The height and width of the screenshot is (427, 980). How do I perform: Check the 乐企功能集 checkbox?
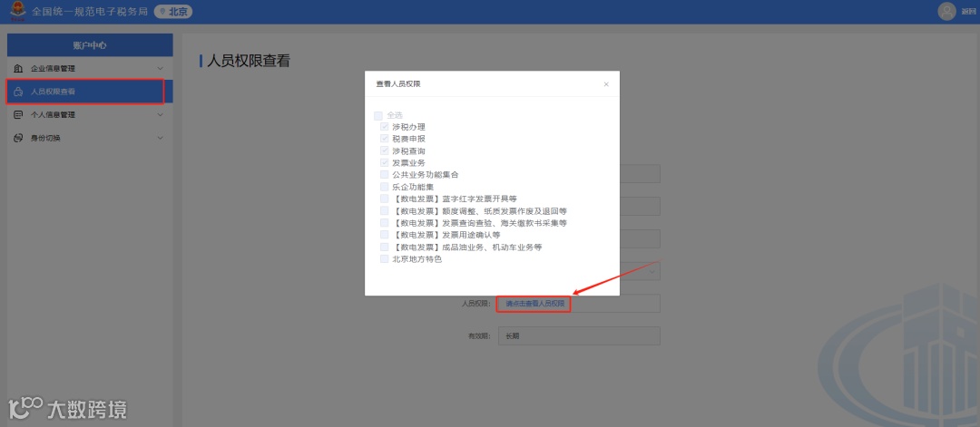385,187
